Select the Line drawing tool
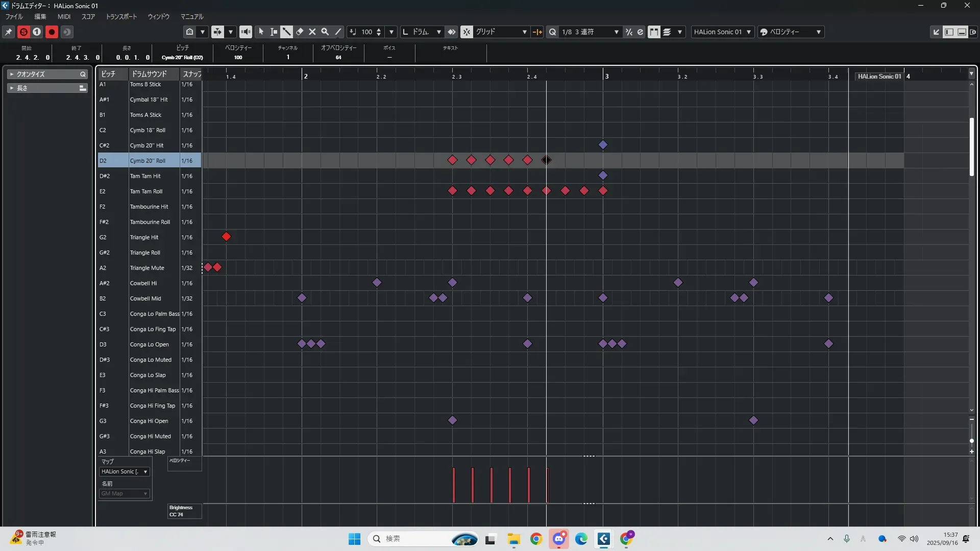 tap(338, 32)
